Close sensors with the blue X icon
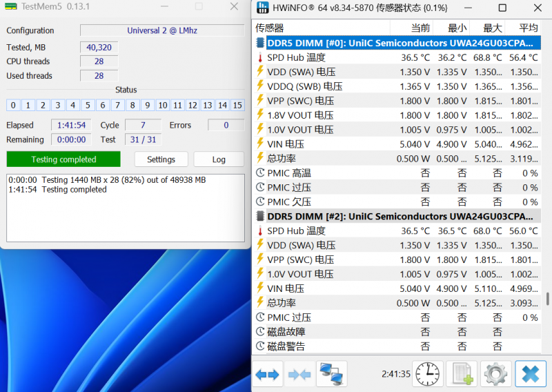This screenshot has width=552, height=392. pos(531,374)
